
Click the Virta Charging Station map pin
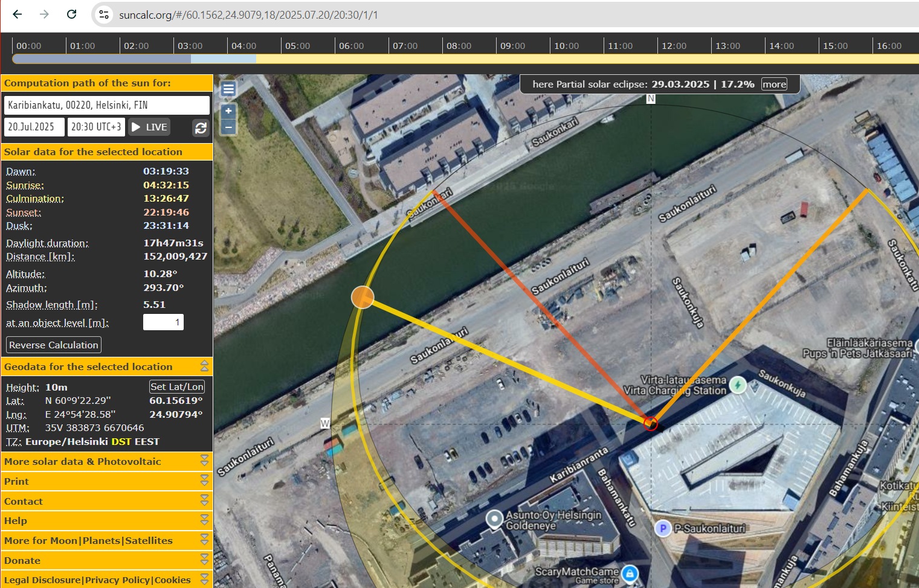[x=738, y=385]
